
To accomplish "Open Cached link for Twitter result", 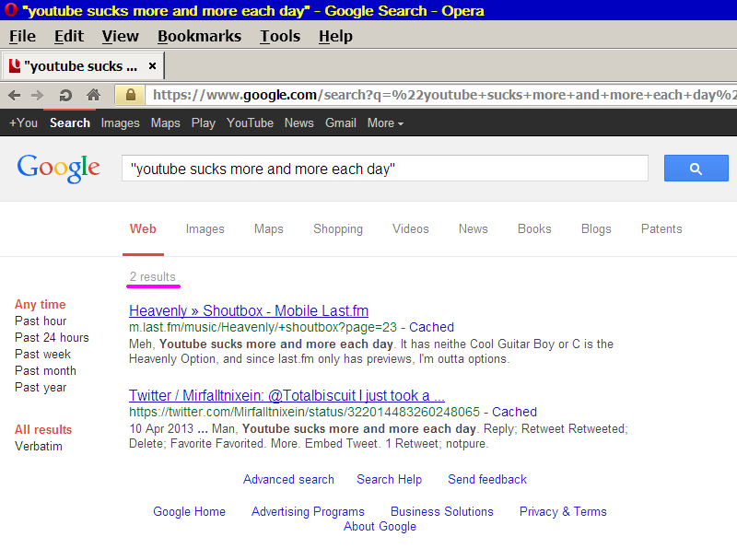I will coord(514,412).
